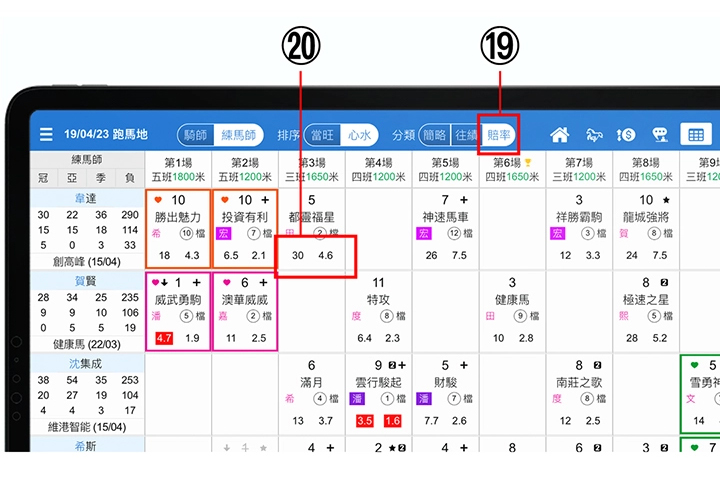Open trainer 沈集成
The width and height of the screenshot is (720, 480).
click(86, 363)
